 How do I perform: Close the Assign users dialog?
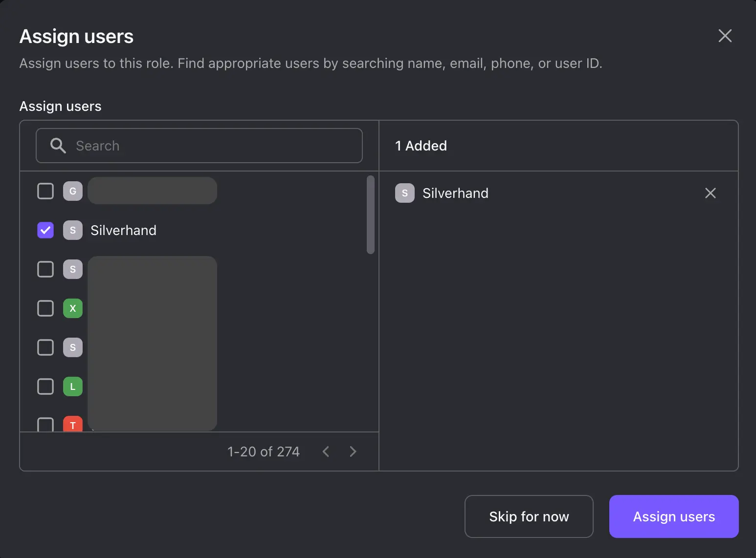click(725, 36)
